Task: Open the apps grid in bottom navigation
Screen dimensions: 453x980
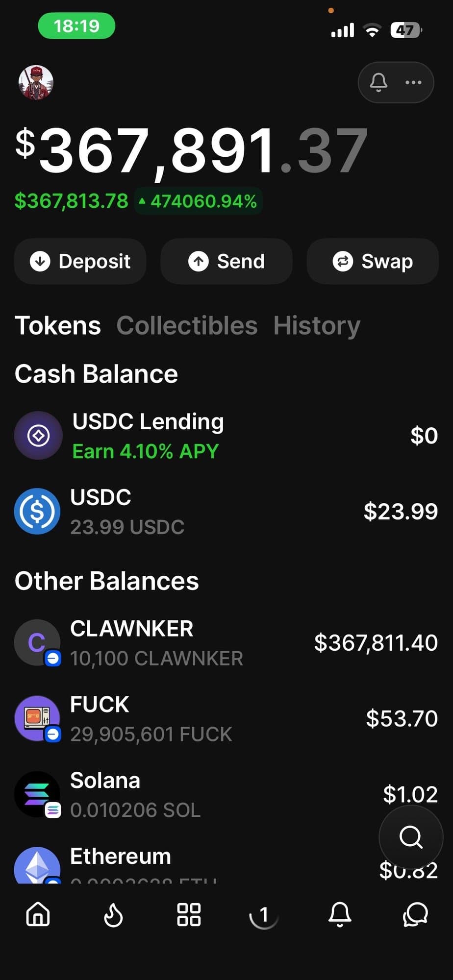Action: pyautogui.click(x=189, y=914)
